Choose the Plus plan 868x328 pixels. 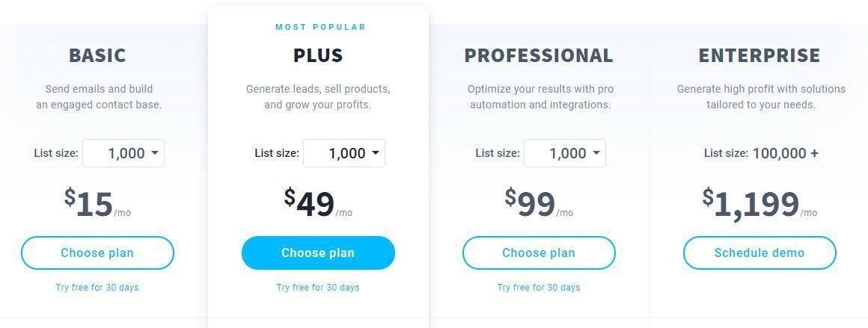tap(318, 253)
